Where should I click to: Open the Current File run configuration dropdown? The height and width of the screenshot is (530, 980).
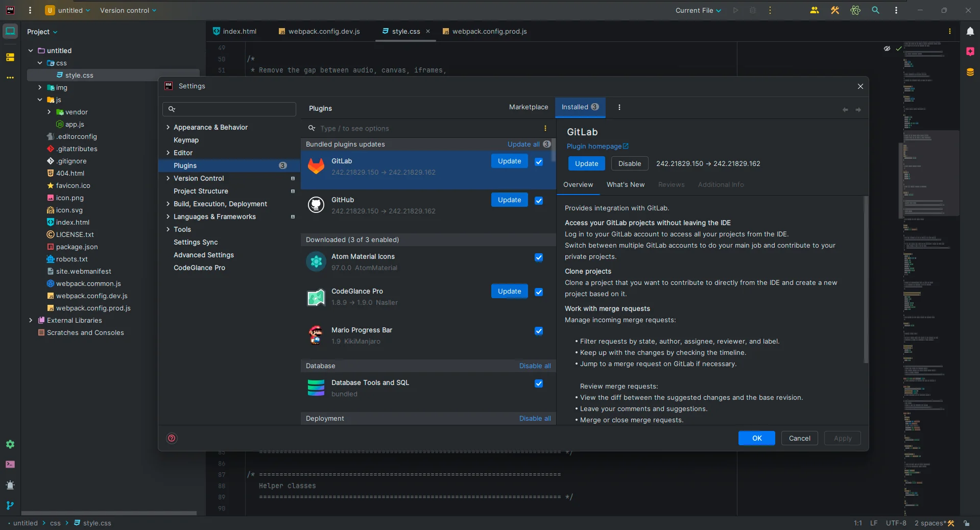pyautogui.click(x=698, y=10)
